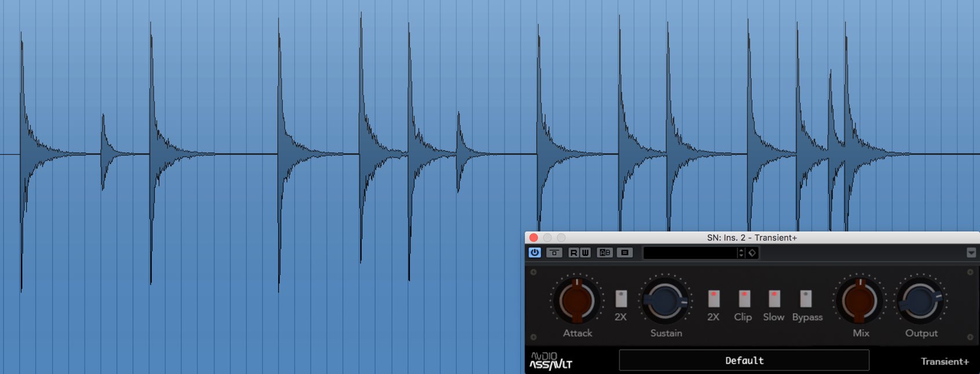Viewport: 980px width, 374px height.
Task: Click the Attack knob
Action: click(577, 300)
